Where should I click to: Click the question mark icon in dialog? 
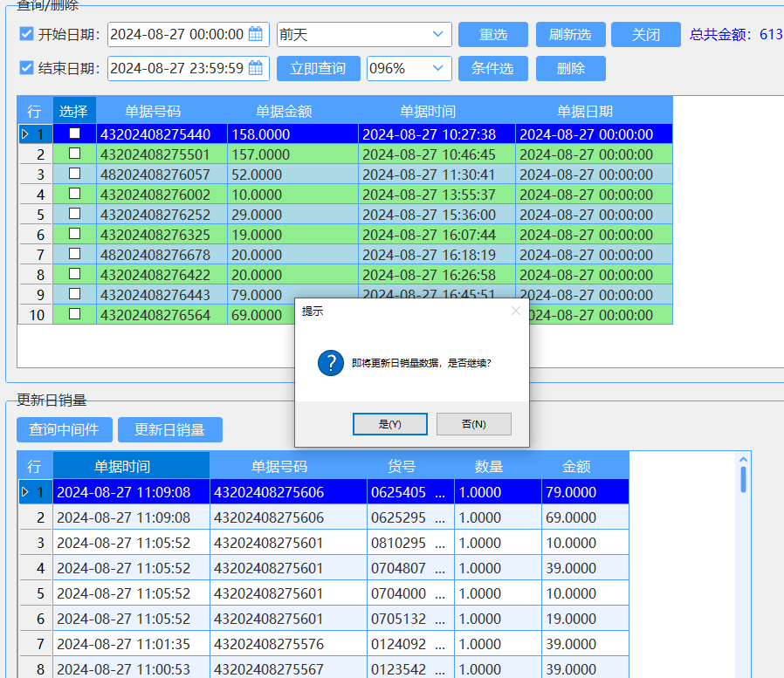(331, 363)
